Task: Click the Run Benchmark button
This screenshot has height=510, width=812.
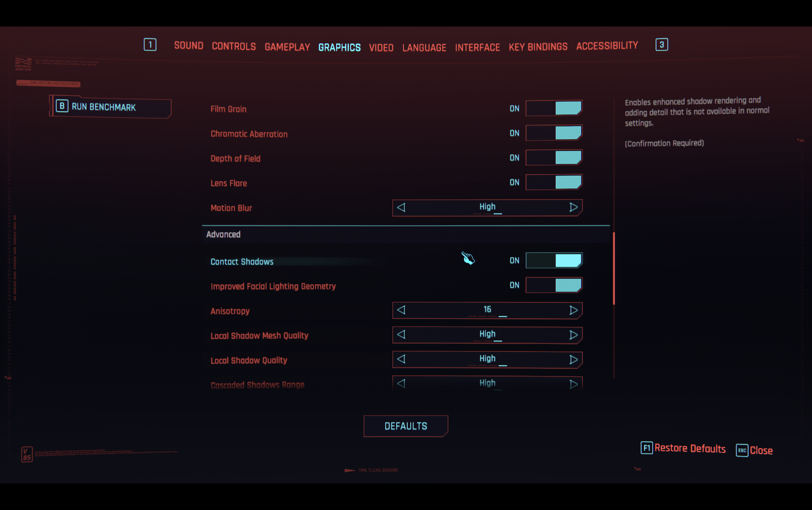Action: coord(110,107)
